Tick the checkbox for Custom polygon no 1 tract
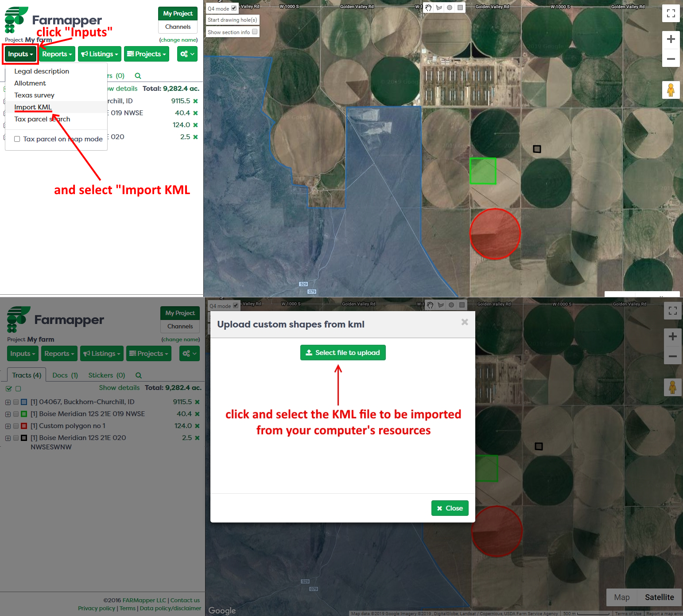683x616 pixels. click(16, 426)
